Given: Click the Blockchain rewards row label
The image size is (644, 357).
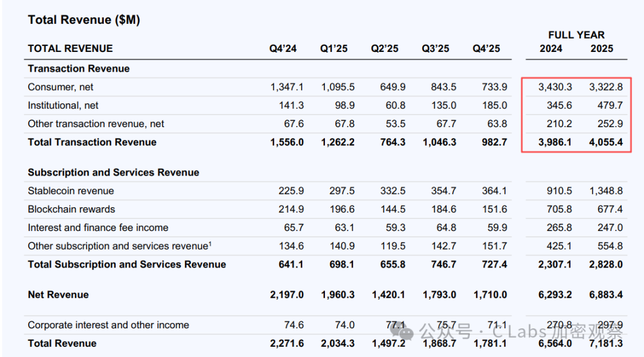Looking at the screenshot, I should [x=72, y=210].
